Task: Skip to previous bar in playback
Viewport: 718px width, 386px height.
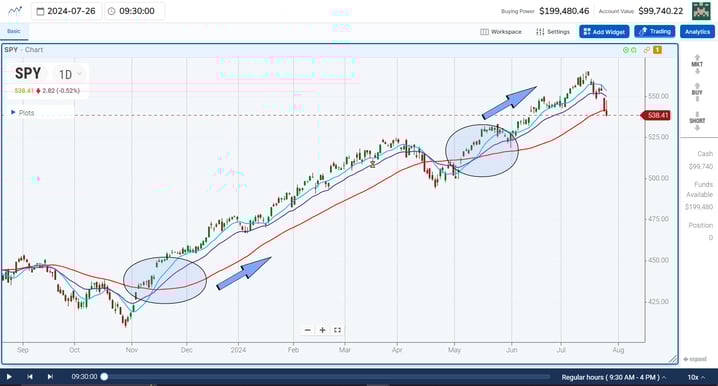Action: 30,377
